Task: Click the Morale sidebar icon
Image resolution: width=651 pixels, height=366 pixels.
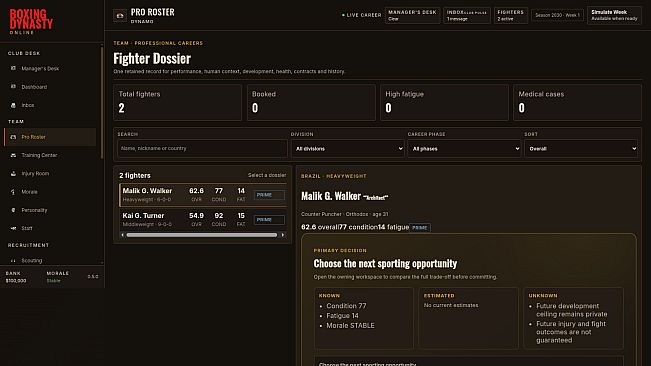Action: (13, 192)
